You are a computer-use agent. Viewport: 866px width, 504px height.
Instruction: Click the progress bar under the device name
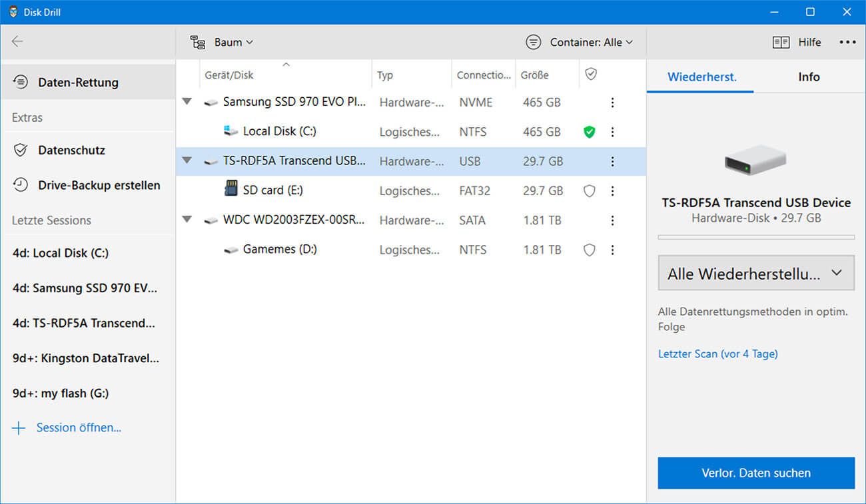click(756, 237)
